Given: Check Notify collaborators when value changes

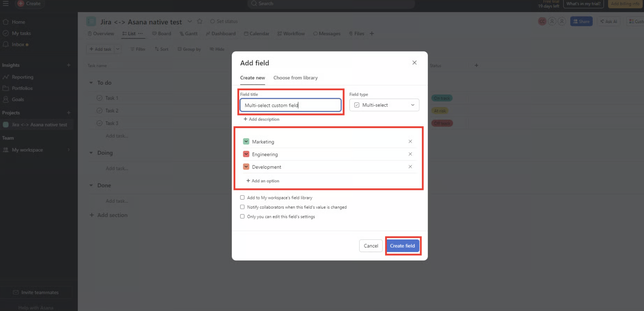Looking at the screenshot, I should [x=242, y=207].
